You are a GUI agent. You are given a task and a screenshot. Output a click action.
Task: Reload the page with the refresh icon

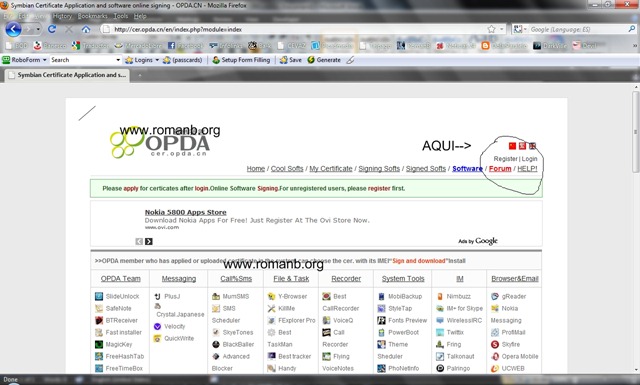[52, 29]
